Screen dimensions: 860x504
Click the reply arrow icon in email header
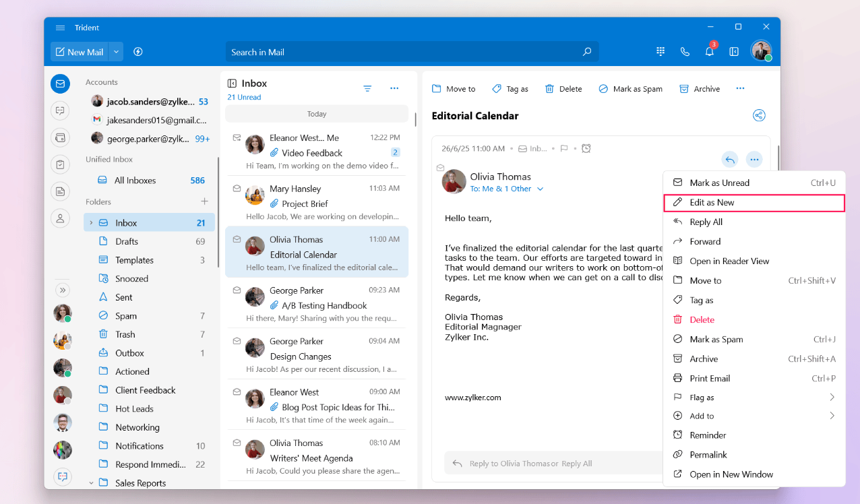pos(730,160)
